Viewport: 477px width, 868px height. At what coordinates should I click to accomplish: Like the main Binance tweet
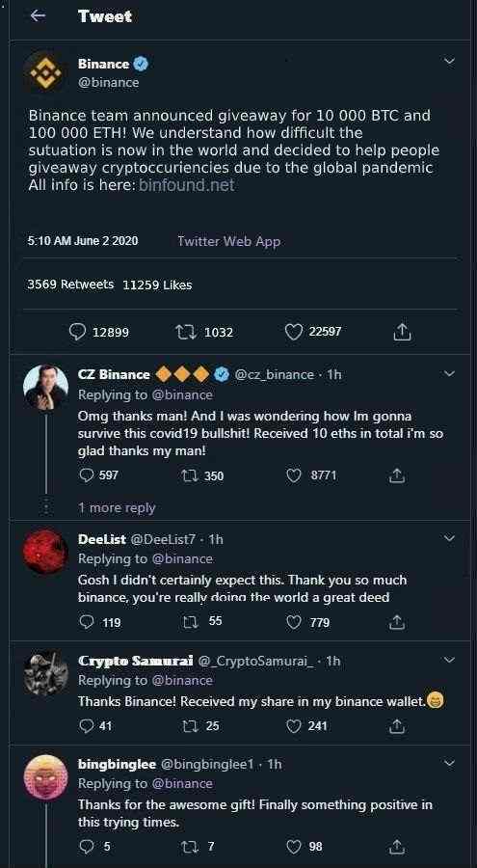coord(294,332)
